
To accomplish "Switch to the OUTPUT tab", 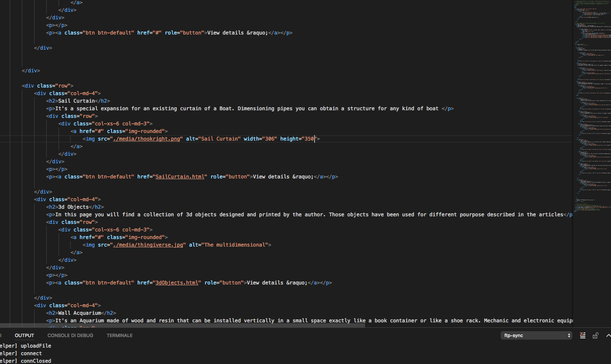I will click(x=24, y=335).
